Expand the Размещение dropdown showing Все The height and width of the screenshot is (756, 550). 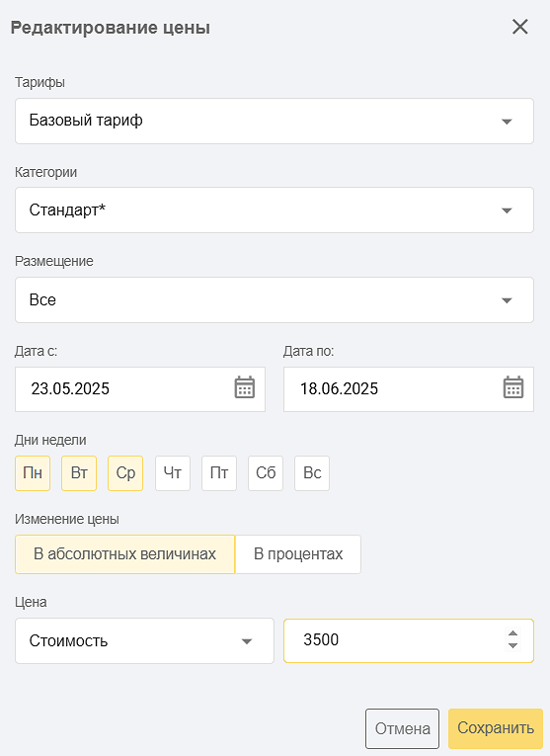click(275, 299)
